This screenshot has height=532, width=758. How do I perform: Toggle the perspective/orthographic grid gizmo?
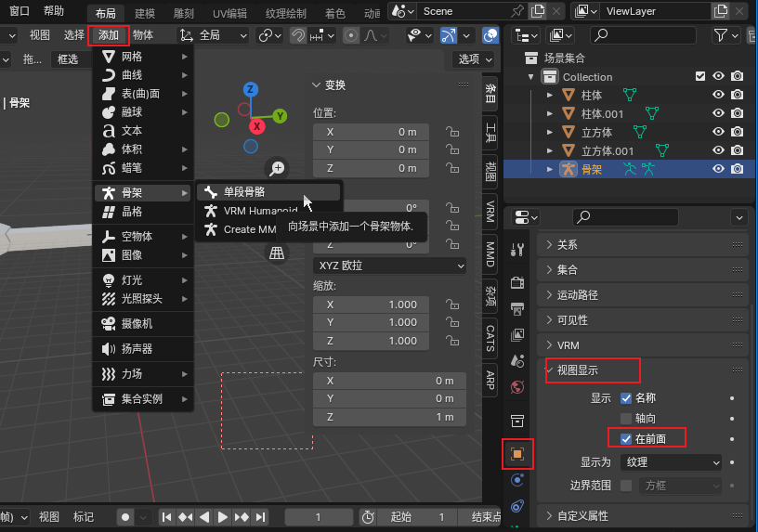click(x=277, y=253)
